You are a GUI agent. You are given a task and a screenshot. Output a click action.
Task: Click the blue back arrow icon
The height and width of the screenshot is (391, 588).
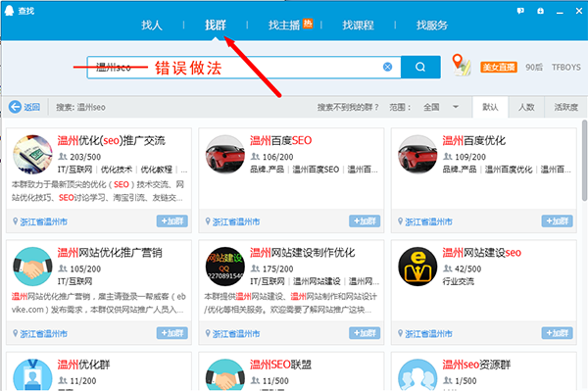coord(15,107)
